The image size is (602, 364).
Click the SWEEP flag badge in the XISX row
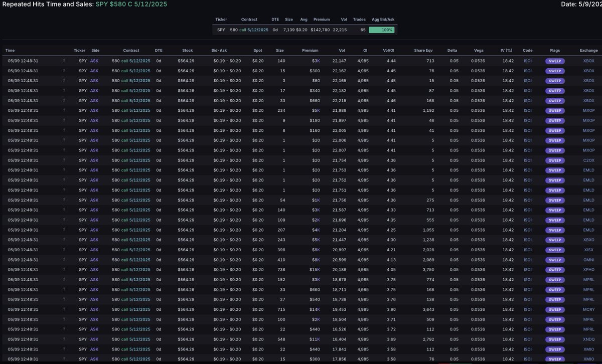click(x=555, y=250)
